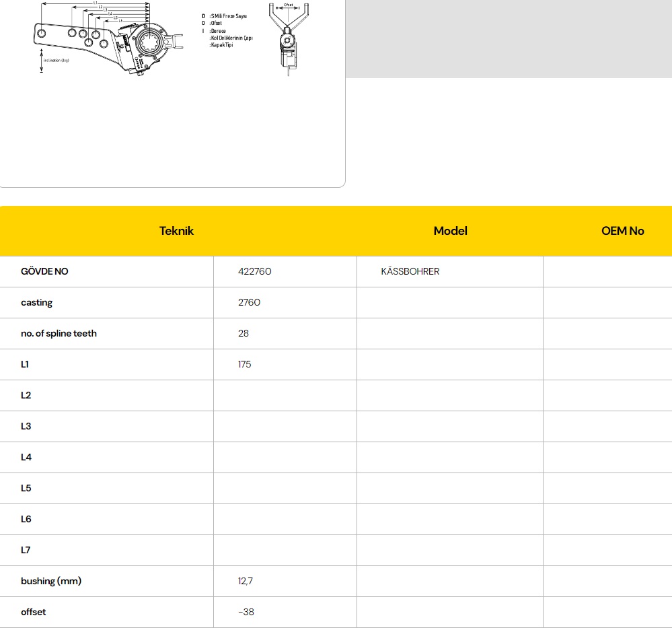The height and width of the screenshot is (628, 672).
Task: Click the front-view offset diagram
Action: point(288,38)
